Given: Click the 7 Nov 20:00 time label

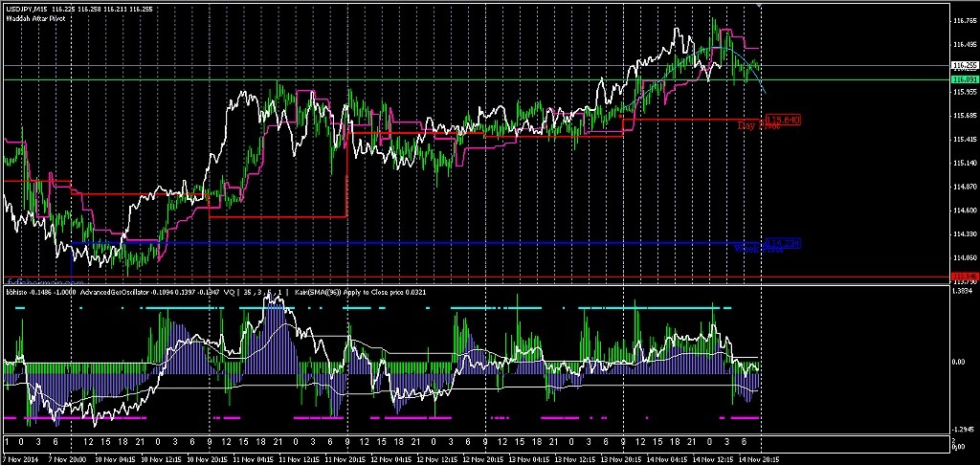Looking at the screenshot, I should pos(68,459).
